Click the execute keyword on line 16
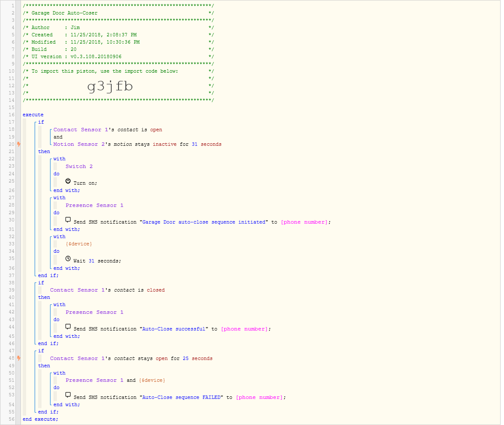 33,115
